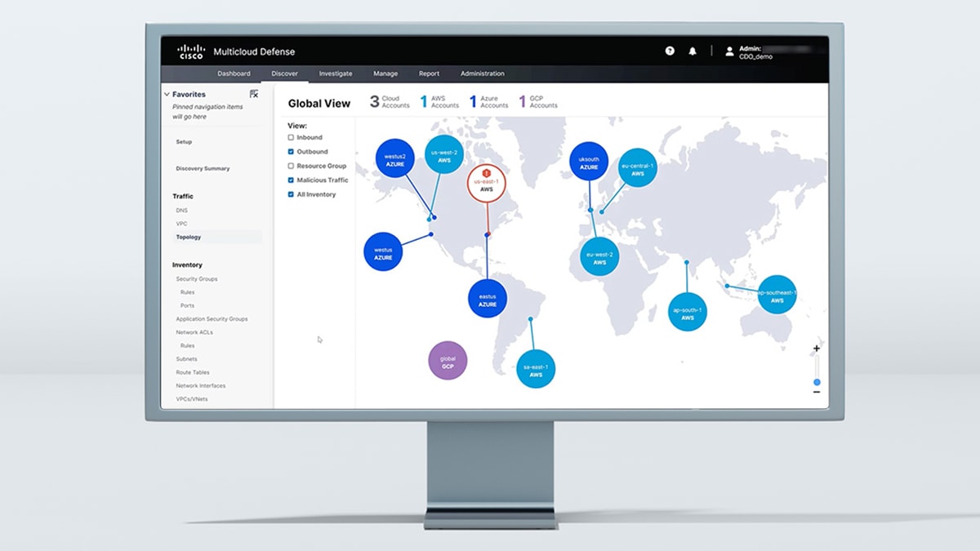Open Setup in the sidebar
This screenshot has height=551, width=980.
click(x=184, y=142)
